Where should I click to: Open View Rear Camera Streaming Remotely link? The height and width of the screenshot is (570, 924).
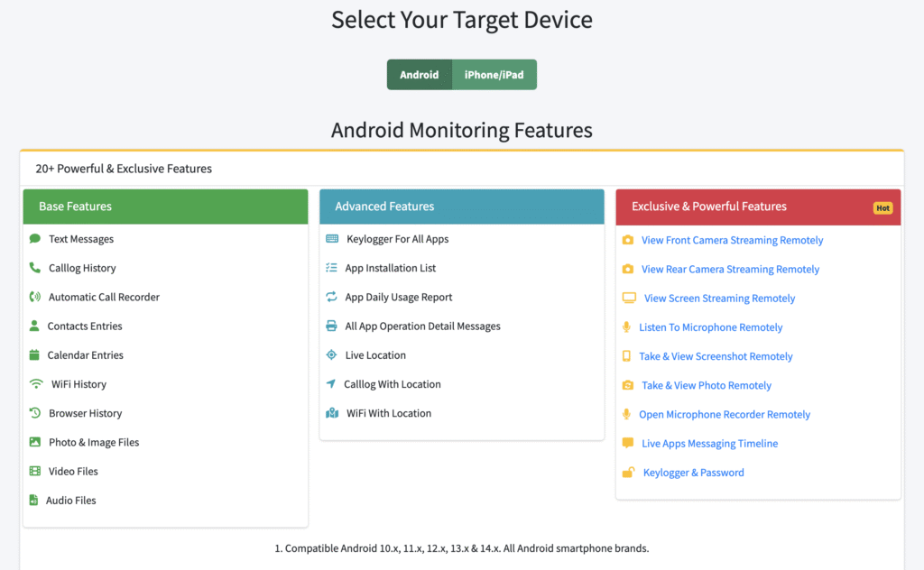click(730, 269)
